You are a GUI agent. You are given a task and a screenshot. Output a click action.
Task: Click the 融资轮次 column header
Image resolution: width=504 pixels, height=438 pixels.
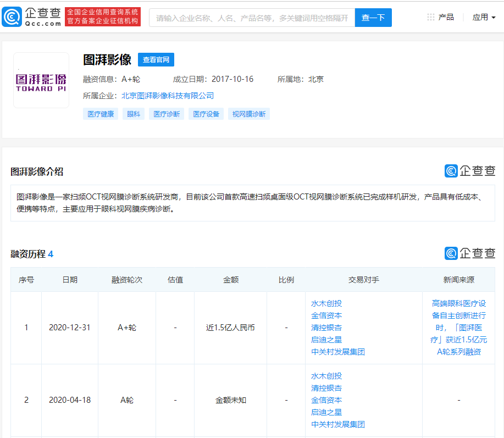pyautogui.click(x=127, y=280)
